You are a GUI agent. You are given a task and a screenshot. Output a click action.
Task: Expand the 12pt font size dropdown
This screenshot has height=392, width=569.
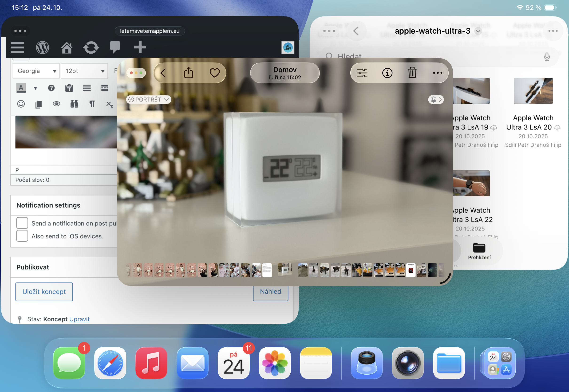click(x=84, y=71)
